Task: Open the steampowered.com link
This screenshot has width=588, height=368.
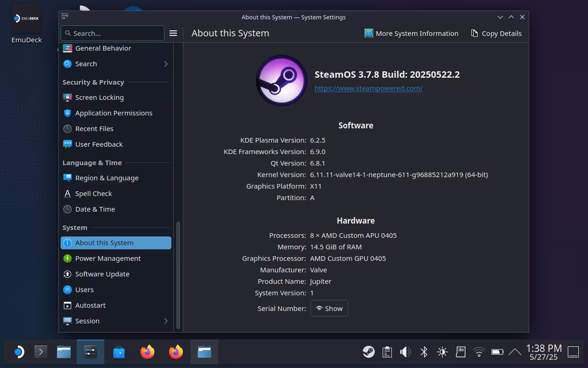Action: pos(368,88)
